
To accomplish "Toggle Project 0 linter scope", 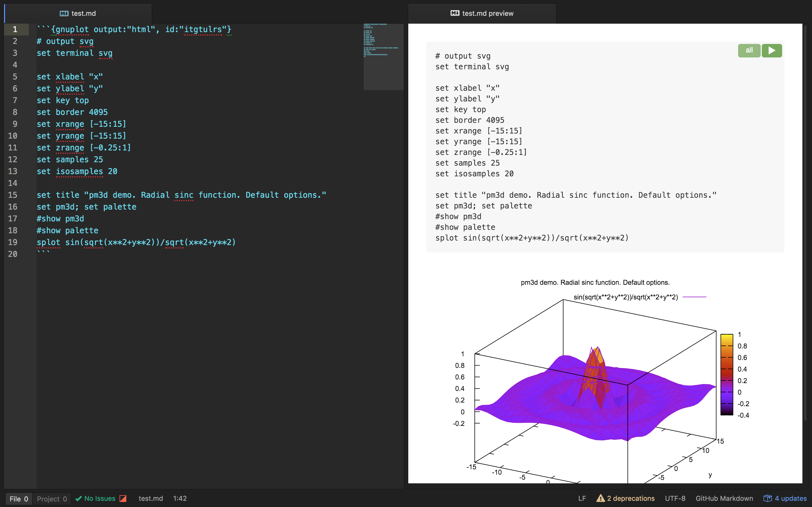I will [52, 499].
